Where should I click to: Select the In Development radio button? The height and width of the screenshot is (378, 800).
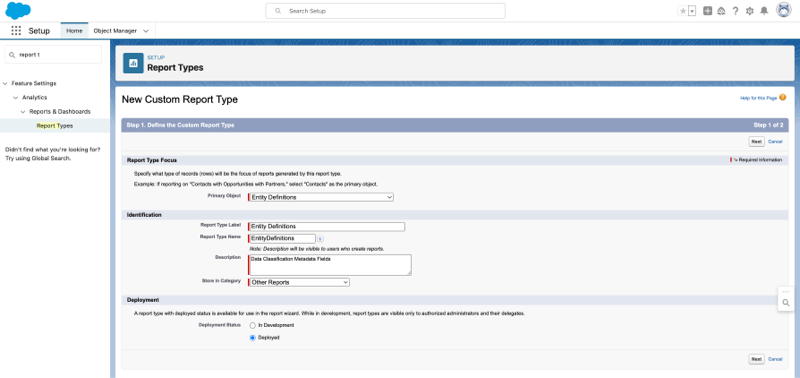tap(253, 325)
